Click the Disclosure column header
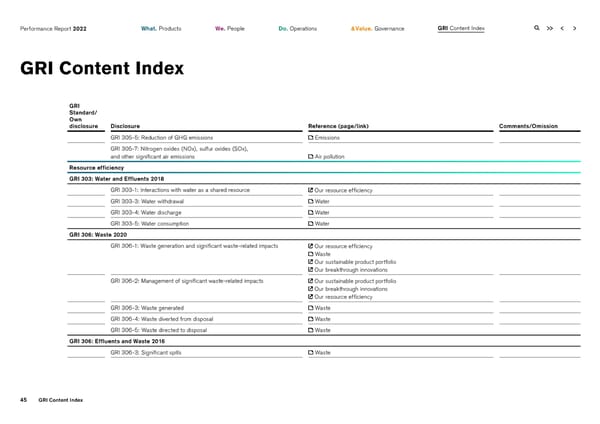 [x=125, y=126]
